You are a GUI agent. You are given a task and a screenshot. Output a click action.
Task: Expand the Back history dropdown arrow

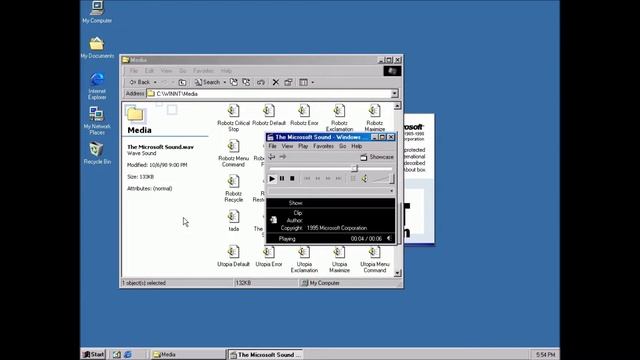coord(155,82)
